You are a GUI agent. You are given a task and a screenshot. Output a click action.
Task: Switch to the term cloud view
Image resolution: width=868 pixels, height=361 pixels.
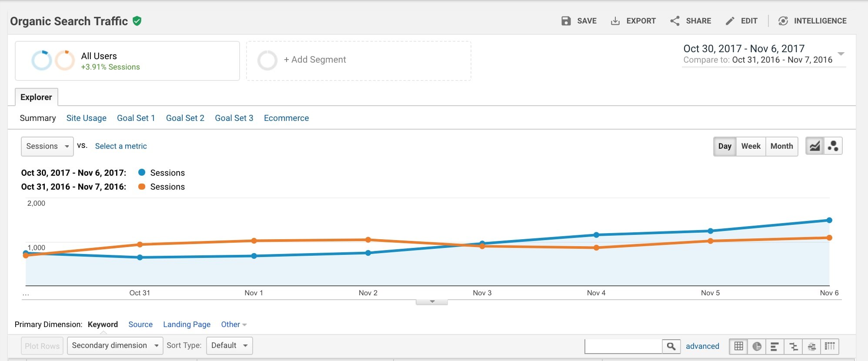pos(811,346)
